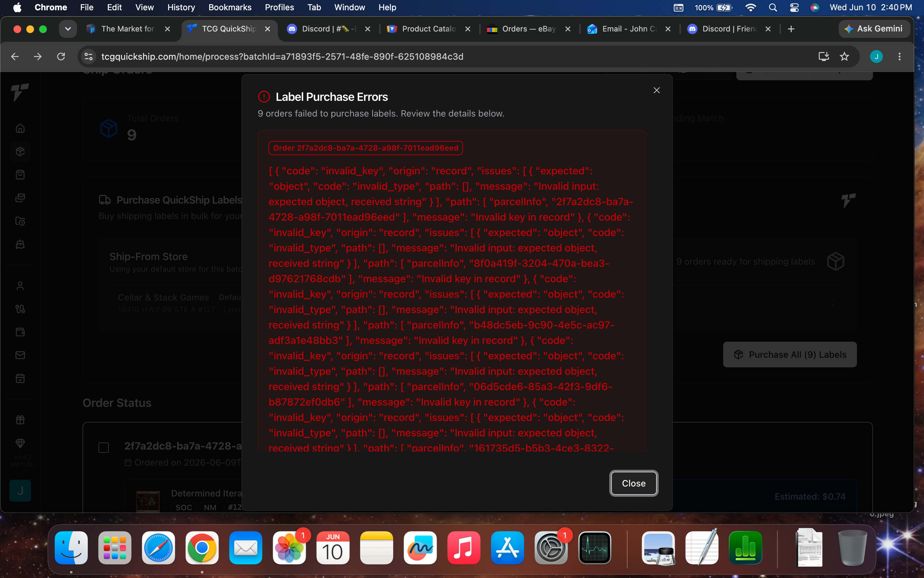Viewport: 924px width, 578px height.
Task: Open the shopping bag sidebar icon
Action: 20,175
